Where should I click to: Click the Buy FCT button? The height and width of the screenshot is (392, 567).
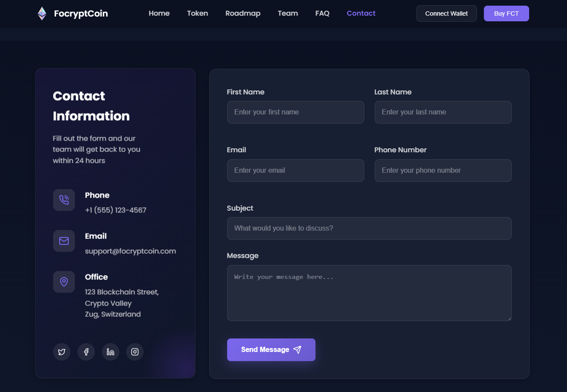pyautogui.click(x=506, y=13)
